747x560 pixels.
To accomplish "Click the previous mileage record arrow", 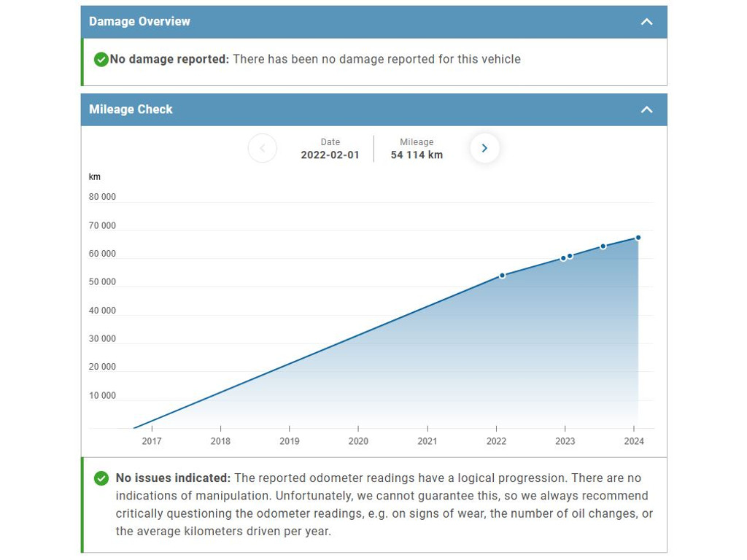I will pyautogui.click(x=263, y=148).
